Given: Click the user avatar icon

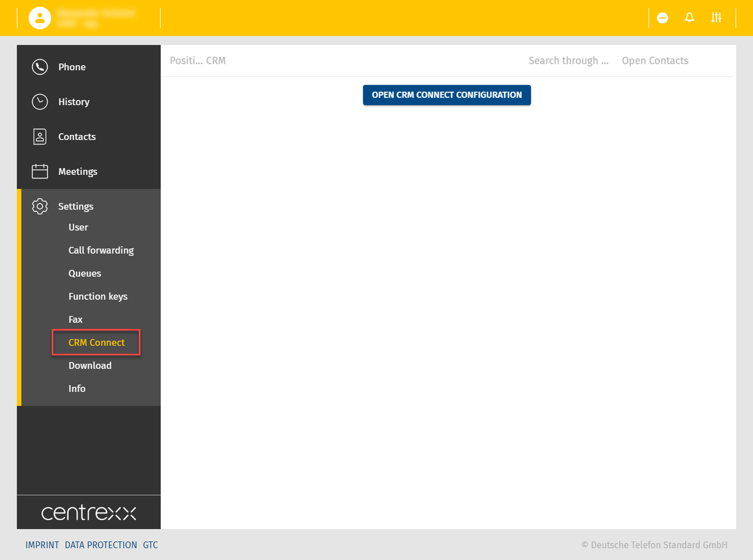Looking at the screenshot, I should (x=40, y=18).
